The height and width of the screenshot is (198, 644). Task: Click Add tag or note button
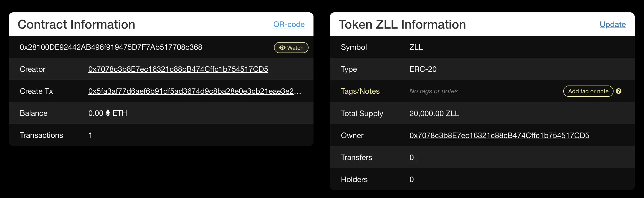point(588,91)
